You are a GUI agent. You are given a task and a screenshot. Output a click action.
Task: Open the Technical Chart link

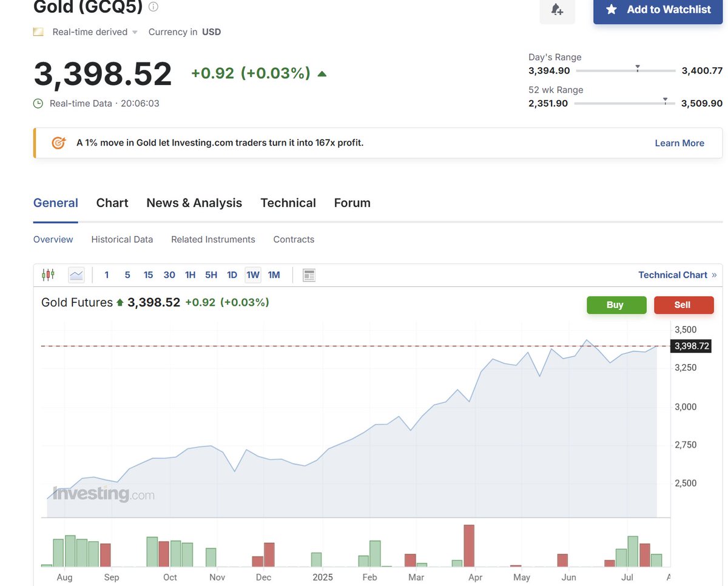(x=677, y=275)
